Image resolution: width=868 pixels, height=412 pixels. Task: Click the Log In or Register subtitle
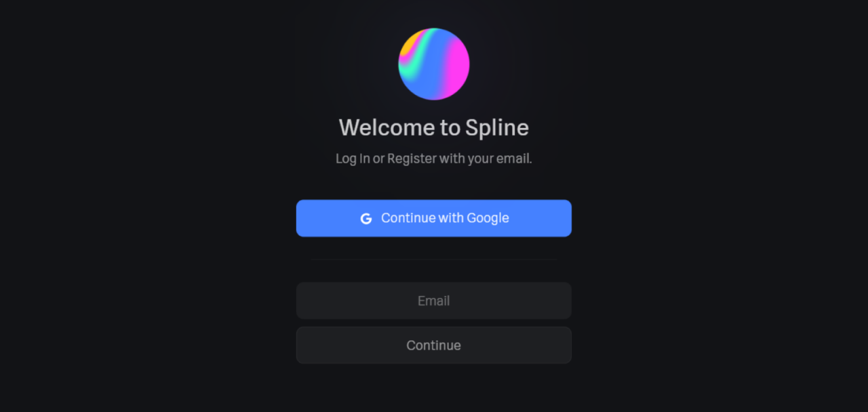point(434,159)
